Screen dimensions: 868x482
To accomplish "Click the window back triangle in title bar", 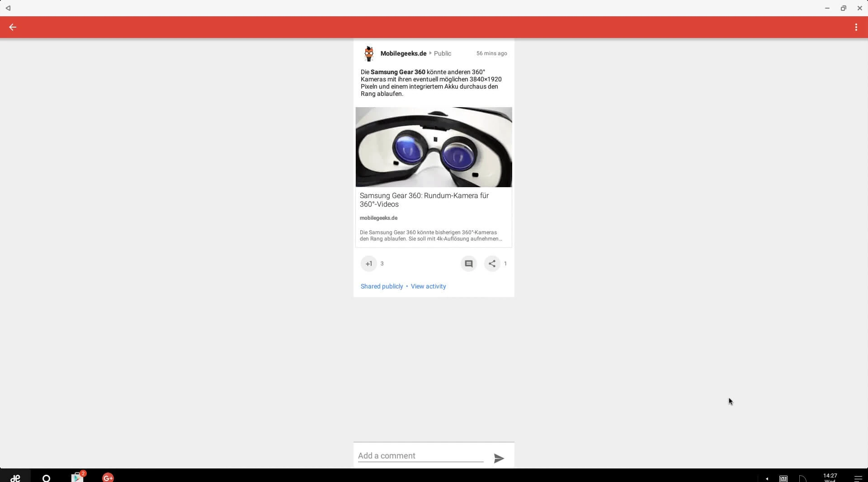I will (x=8, y=8).
